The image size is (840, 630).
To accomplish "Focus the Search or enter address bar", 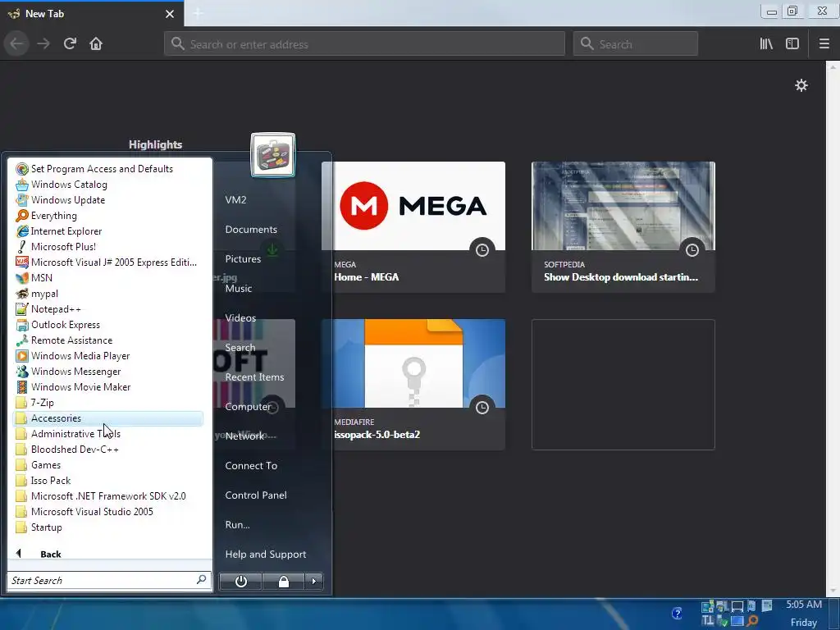I will [x=364, y=44].
